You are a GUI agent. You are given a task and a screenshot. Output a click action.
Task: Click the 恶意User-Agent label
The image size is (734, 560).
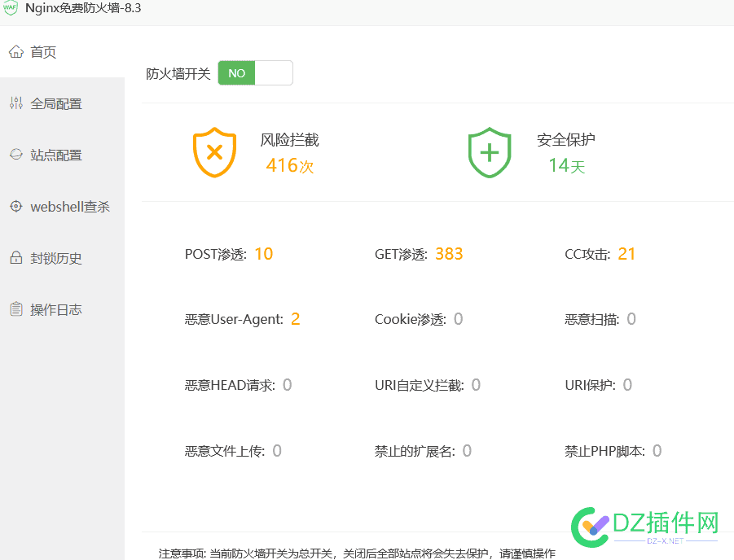tap(234, 320)
